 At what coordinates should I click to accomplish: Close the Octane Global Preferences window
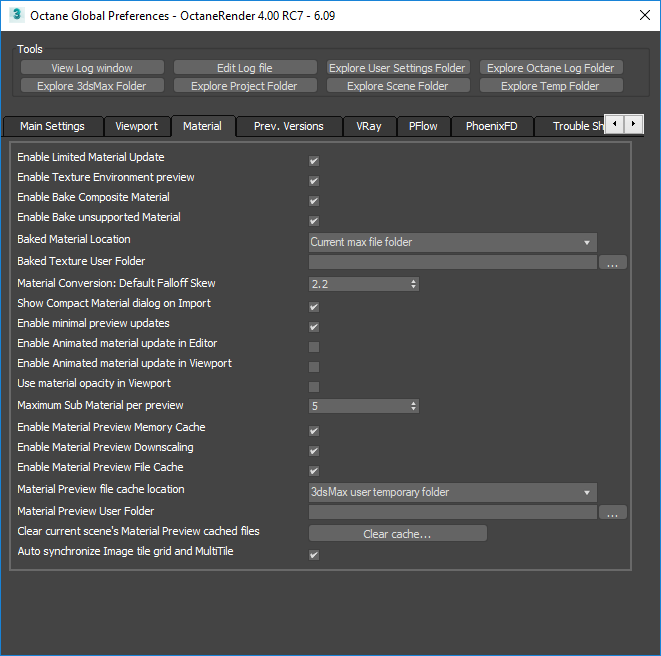(637, 16)
